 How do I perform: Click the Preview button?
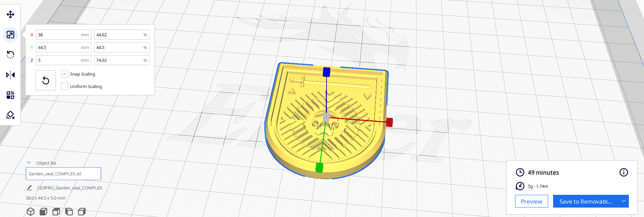click(531, 201)
